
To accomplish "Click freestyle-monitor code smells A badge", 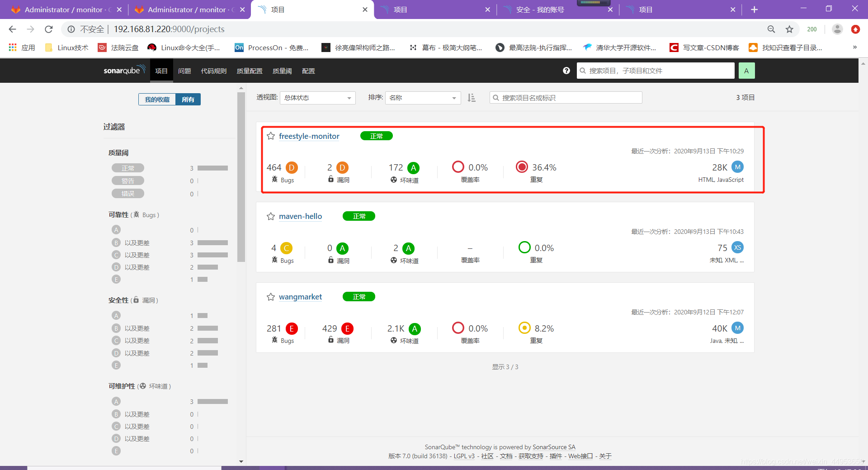I will 413,168.
